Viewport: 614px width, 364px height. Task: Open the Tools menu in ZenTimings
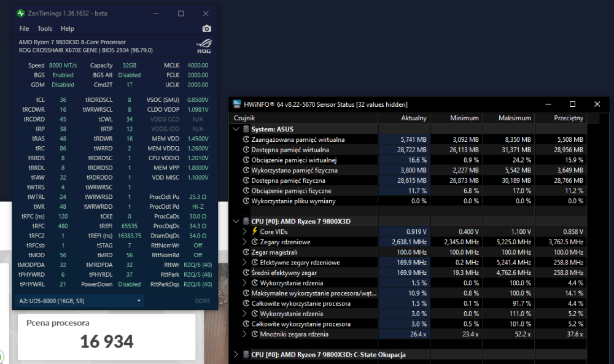[x=45, y=29]
